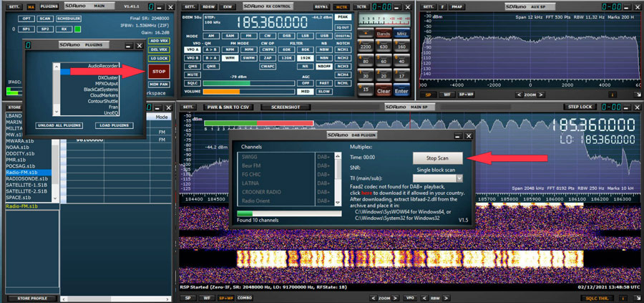The width and height of the screenshot is (644, 303).
Task: Open the info 'i' button in Main SP window
Action: (x=624, y=298)
